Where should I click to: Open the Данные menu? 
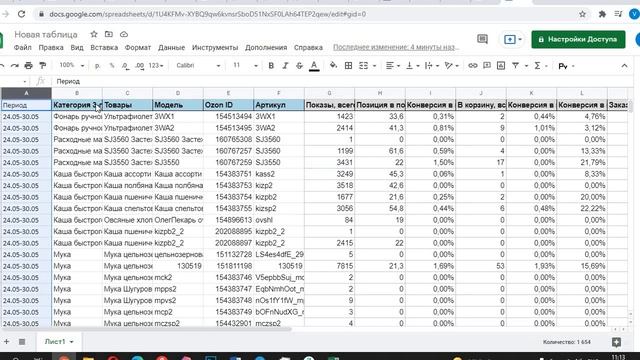[171, 47]
